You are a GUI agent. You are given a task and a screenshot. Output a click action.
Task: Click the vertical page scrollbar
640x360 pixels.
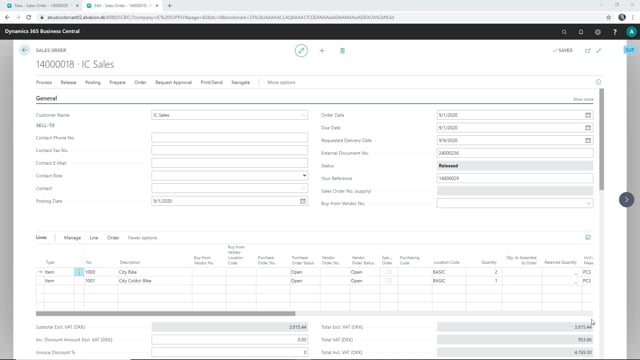[x=601, y=139]
